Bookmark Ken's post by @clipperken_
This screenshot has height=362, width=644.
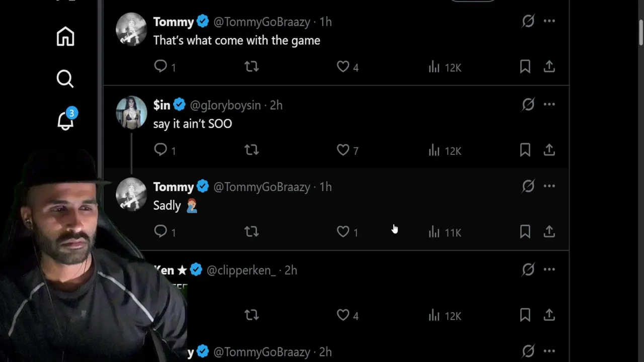525,315
